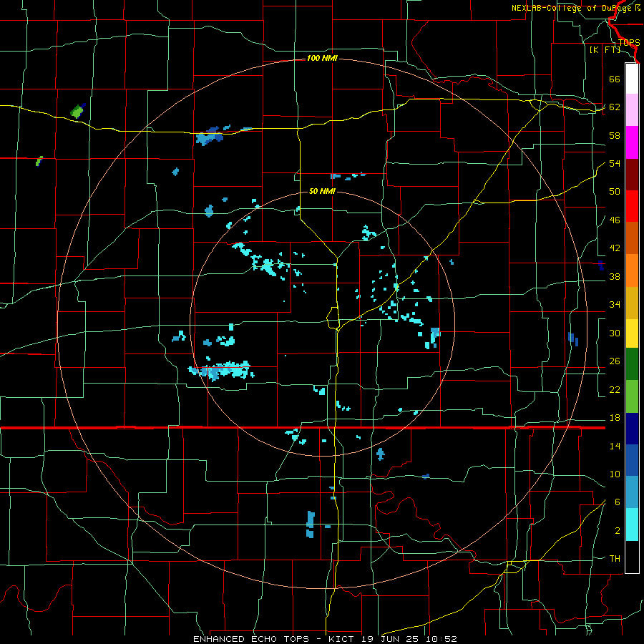The height and width of the screenshot is (644, 644).
Task: Click the legend value 26
Action: pos(615,361)
